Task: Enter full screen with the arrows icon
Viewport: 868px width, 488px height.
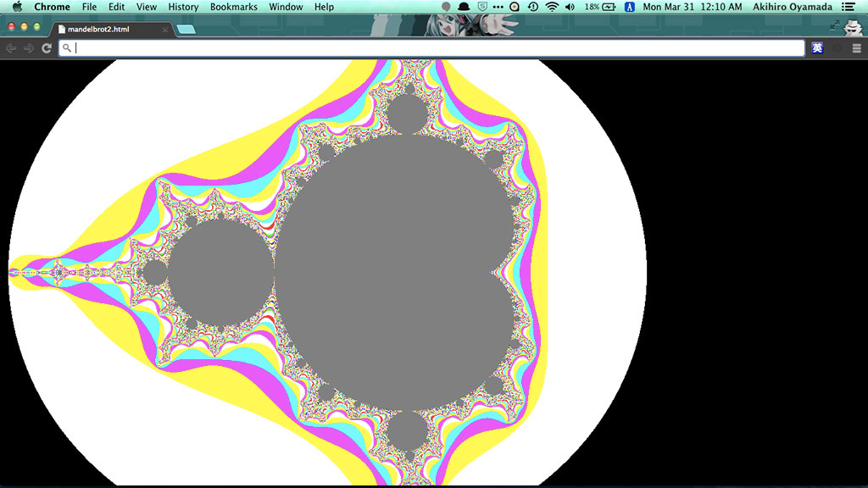Action: point(835,25)
